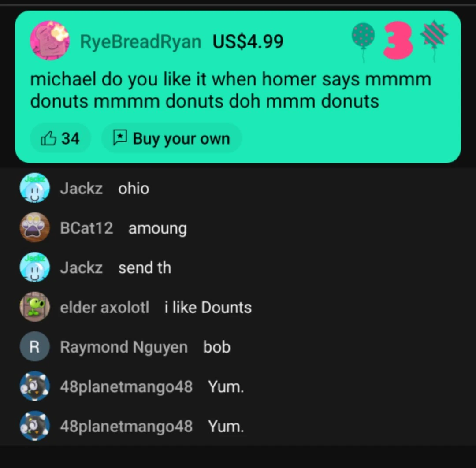Open RyeBreadRyan's profile avatar

tap(49, 41)
